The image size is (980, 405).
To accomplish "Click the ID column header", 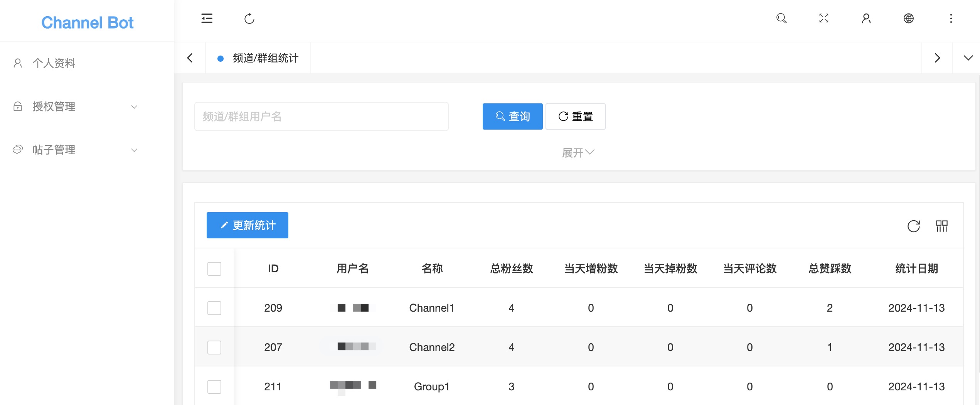I will click(273, 268).
